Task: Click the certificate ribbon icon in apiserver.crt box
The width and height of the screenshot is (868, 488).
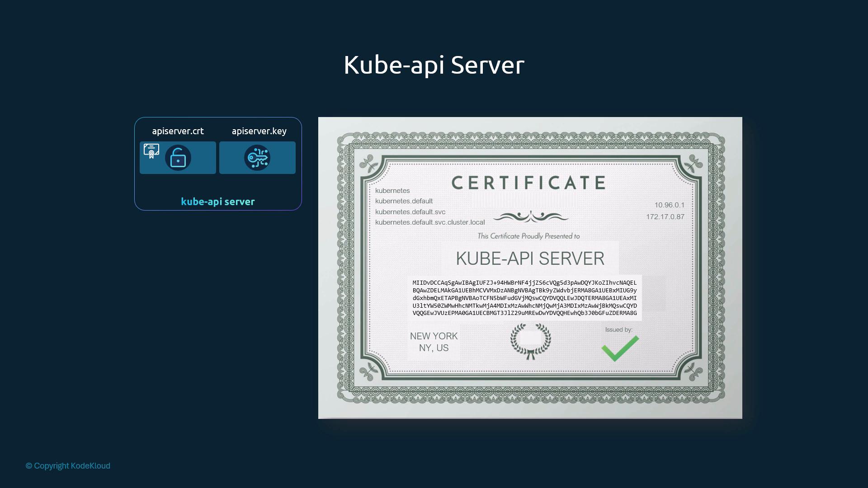Action: [x=151, y=151]
